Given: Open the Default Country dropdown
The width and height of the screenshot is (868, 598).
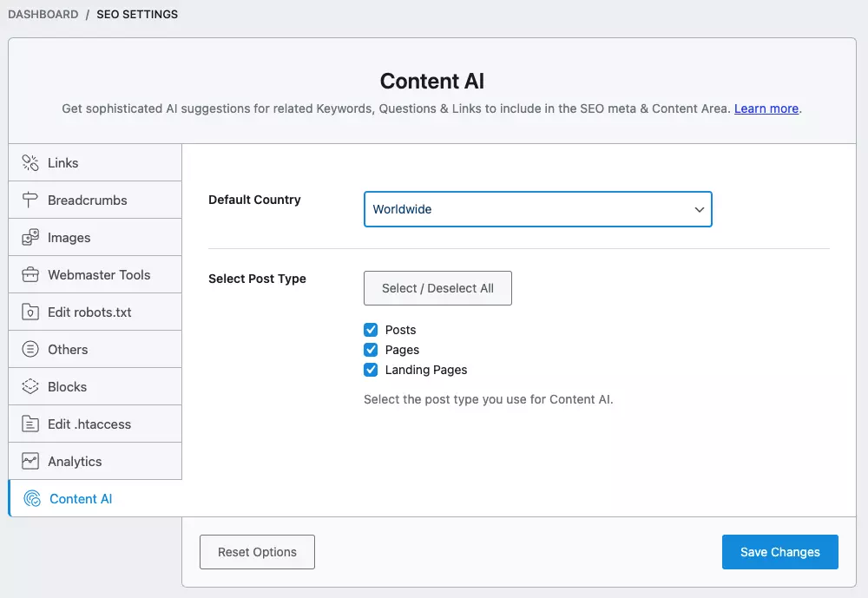Looking at the screenshot, I should [537, 209].
